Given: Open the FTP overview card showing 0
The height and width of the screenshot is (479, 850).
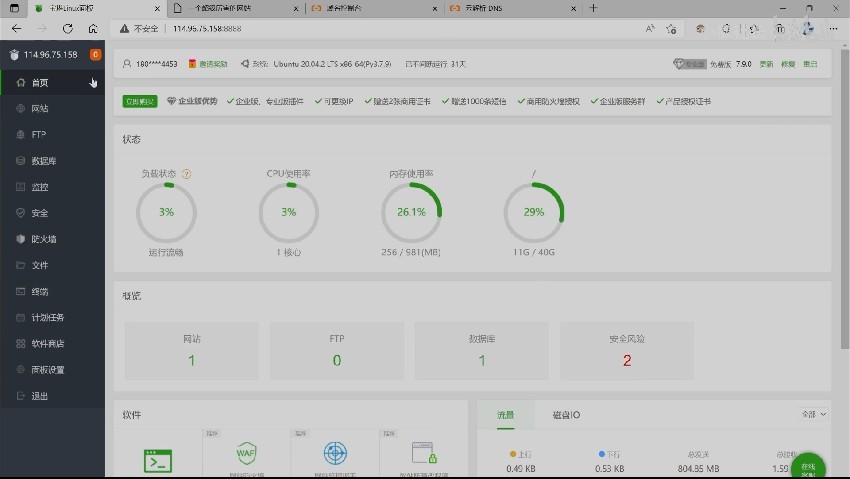Looking at the screenshot, I should 337,351.
